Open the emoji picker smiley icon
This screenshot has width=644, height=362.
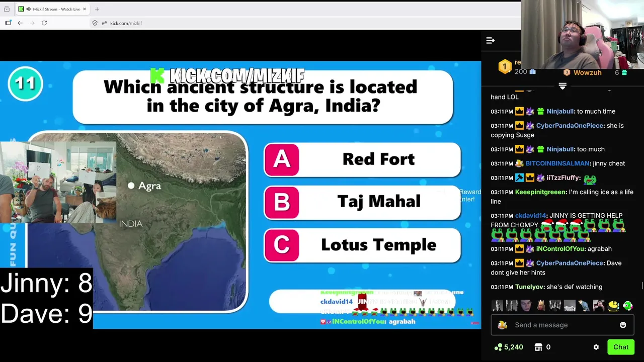[623, 325]
